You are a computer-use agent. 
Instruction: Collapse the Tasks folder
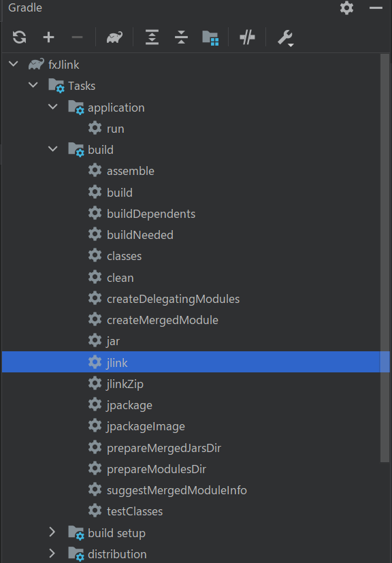coord(33,86)
